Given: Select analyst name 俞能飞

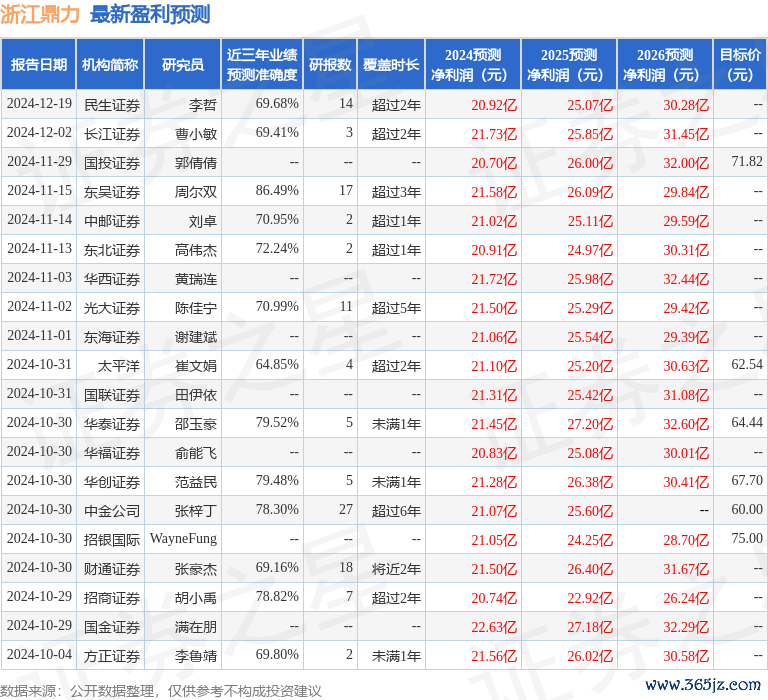Looking at the screenshot, I should coord(196,453).
